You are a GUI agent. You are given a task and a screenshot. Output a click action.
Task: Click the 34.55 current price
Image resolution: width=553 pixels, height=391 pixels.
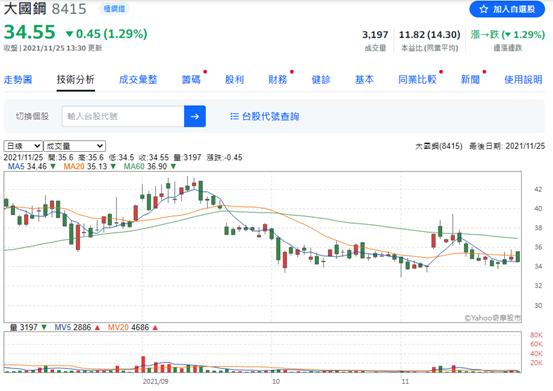tap(30, 32)
